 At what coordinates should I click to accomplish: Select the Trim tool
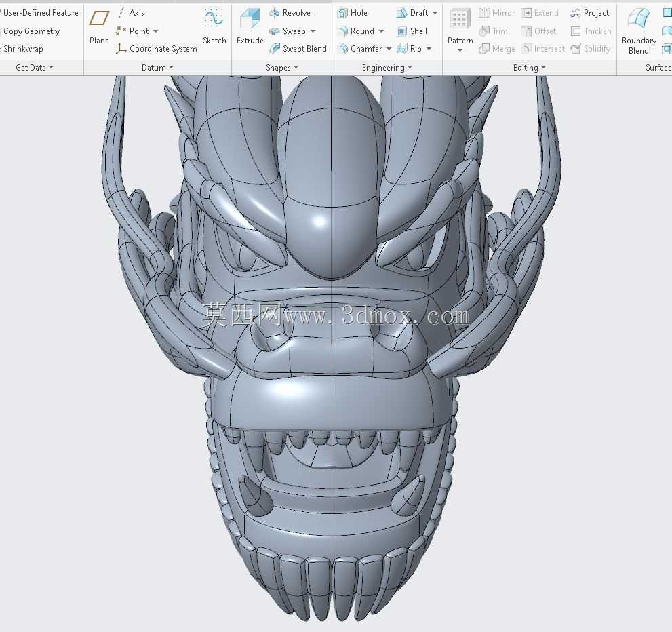[493, 31]
